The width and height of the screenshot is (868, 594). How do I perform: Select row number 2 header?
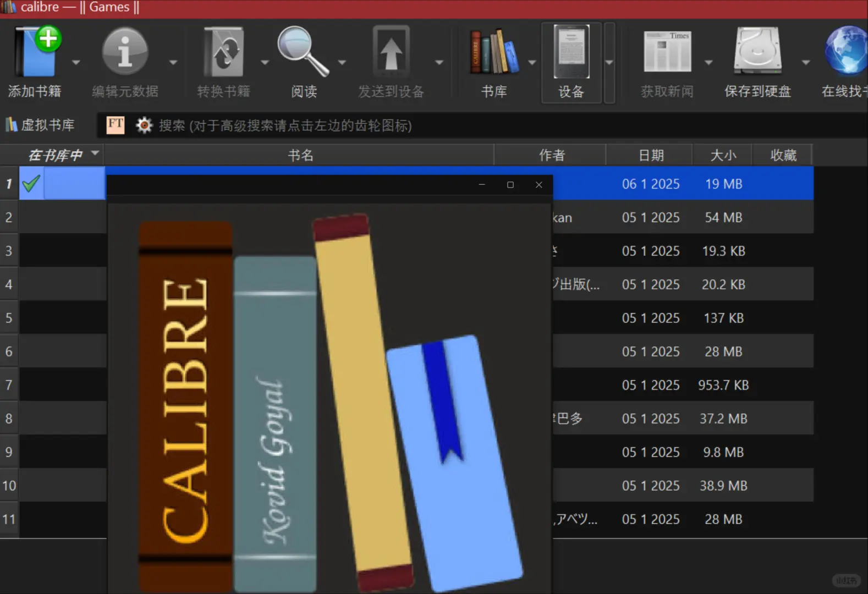point(9,217)
